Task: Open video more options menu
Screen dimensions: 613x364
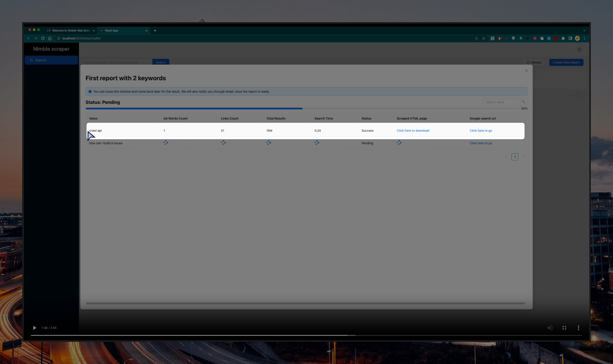Action: [x=578, y=328]
